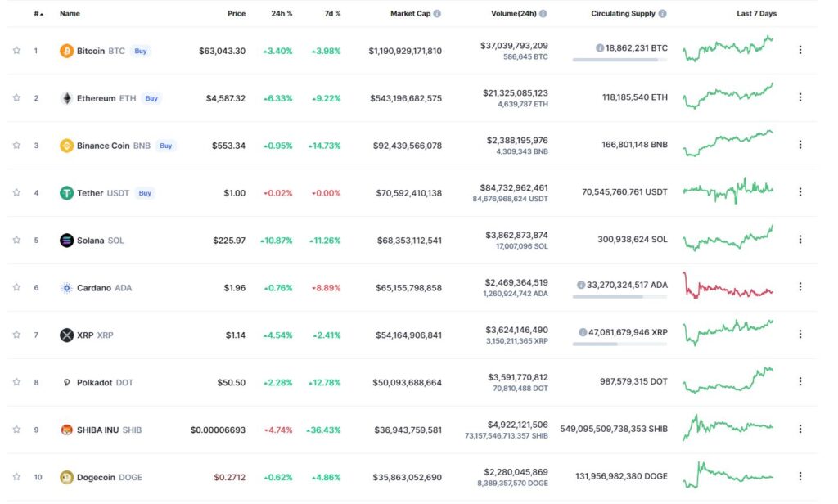Expand the more options menu for Polkadot
838x504 pixels.
click(800, 381)
